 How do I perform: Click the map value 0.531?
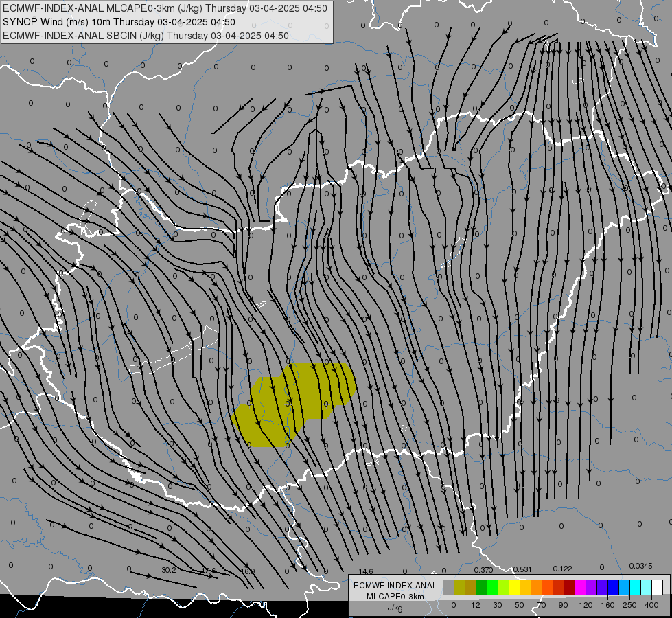[522, 569]
